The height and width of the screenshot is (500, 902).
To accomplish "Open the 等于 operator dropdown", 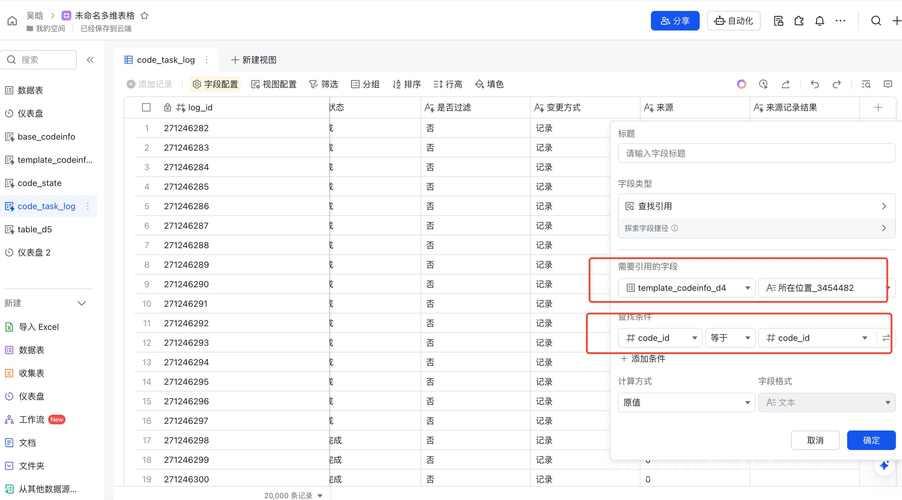I will [x=730, y=338].
